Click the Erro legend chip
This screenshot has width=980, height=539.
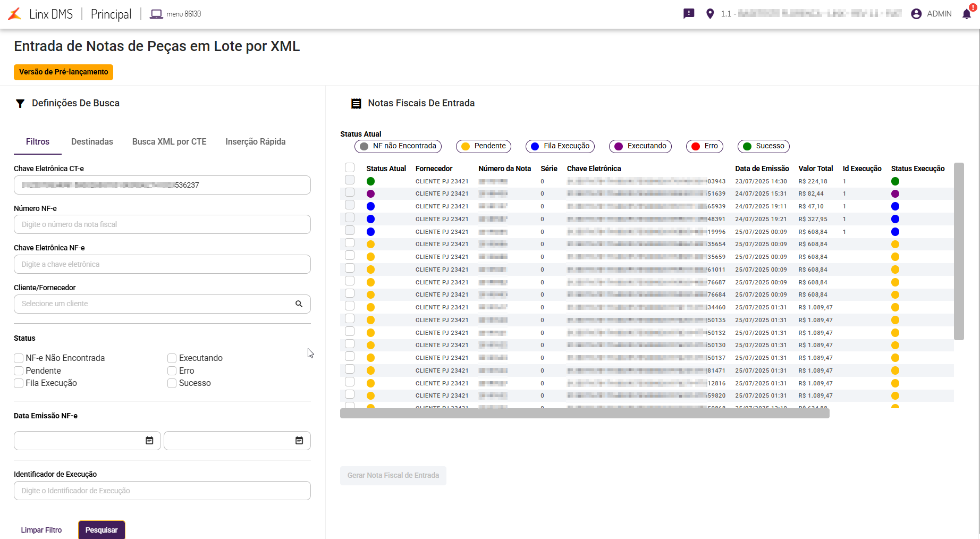point(705,146)
